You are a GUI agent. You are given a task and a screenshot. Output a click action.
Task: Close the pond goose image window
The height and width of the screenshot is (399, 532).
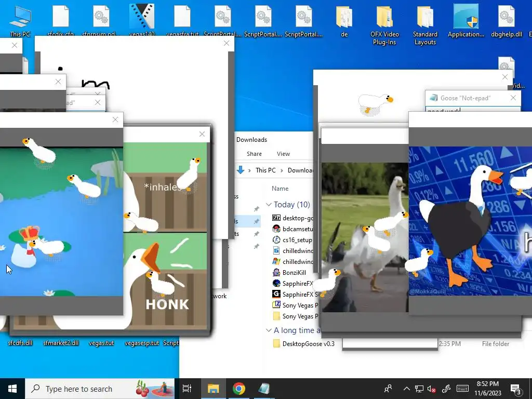point(115,119)
